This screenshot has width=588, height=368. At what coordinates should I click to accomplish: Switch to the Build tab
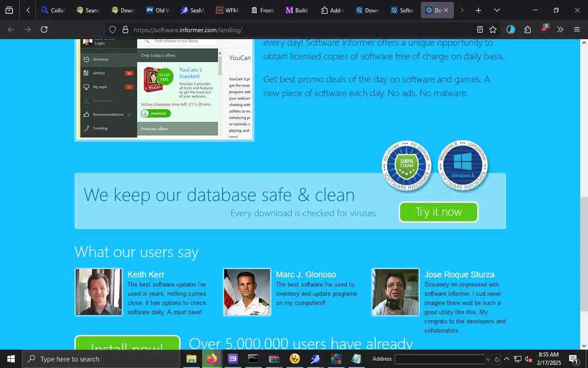click(297, 10)
